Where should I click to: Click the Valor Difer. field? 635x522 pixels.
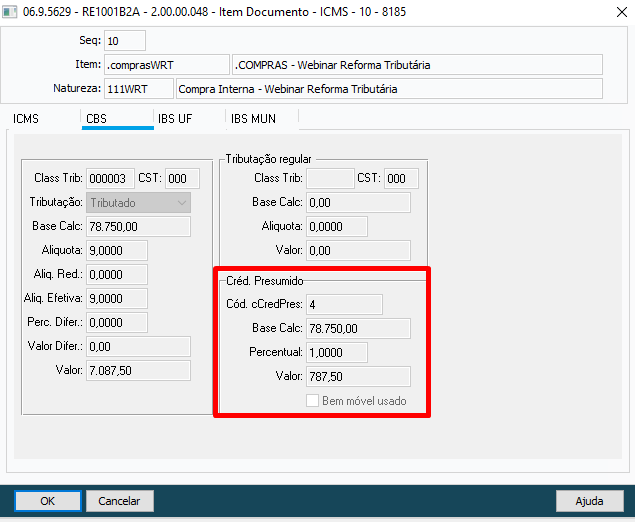pyautogui.click(x=139, y=347)
